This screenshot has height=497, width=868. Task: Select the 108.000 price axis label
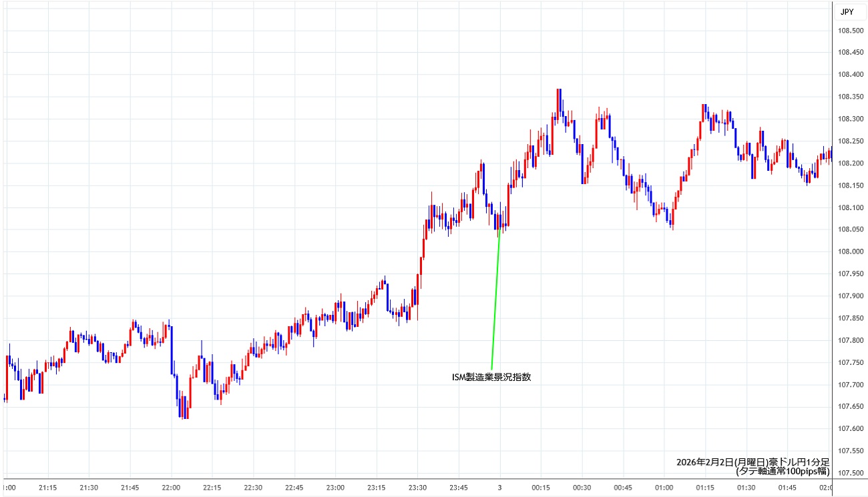[x=851, y=252]
